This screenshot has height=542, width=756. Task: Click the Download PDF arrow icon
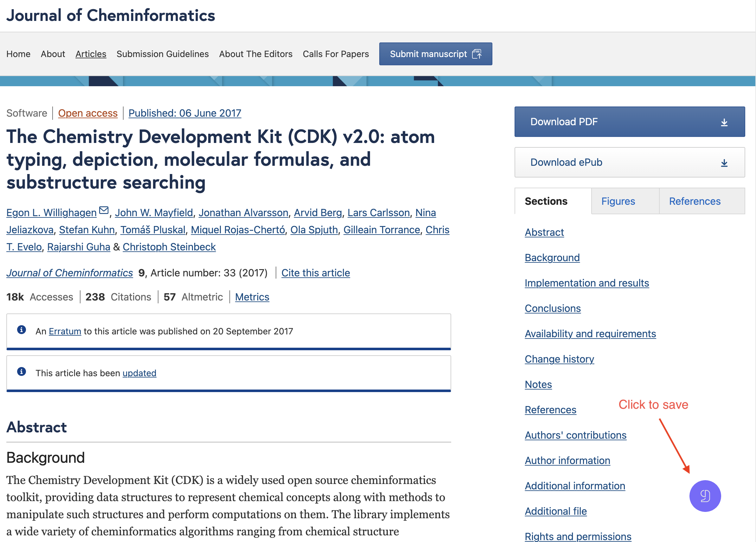pyautogui.click(x=724, y=122)
